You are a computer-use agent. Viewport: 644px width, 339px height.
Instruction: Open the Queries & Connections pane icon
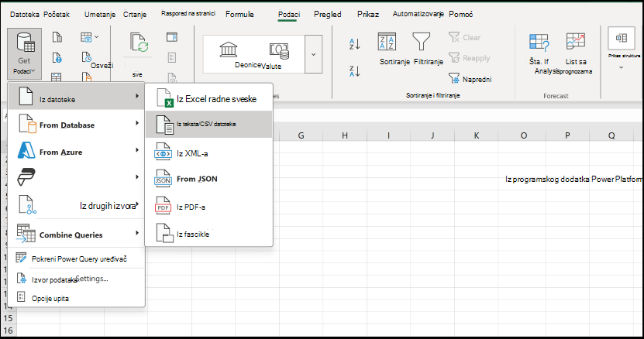click(x=172, y=37)
